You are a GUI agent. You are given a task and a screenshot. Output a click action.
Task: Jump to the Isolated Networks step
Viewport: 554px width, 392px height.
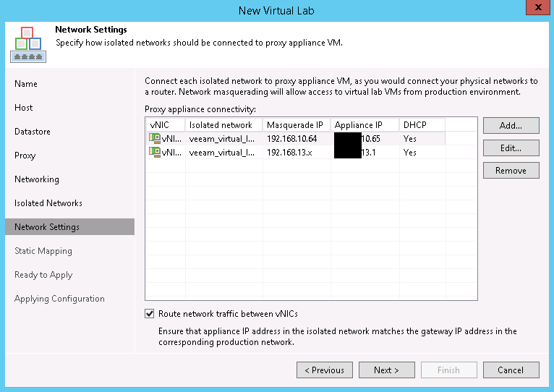[x=48, y=203]
